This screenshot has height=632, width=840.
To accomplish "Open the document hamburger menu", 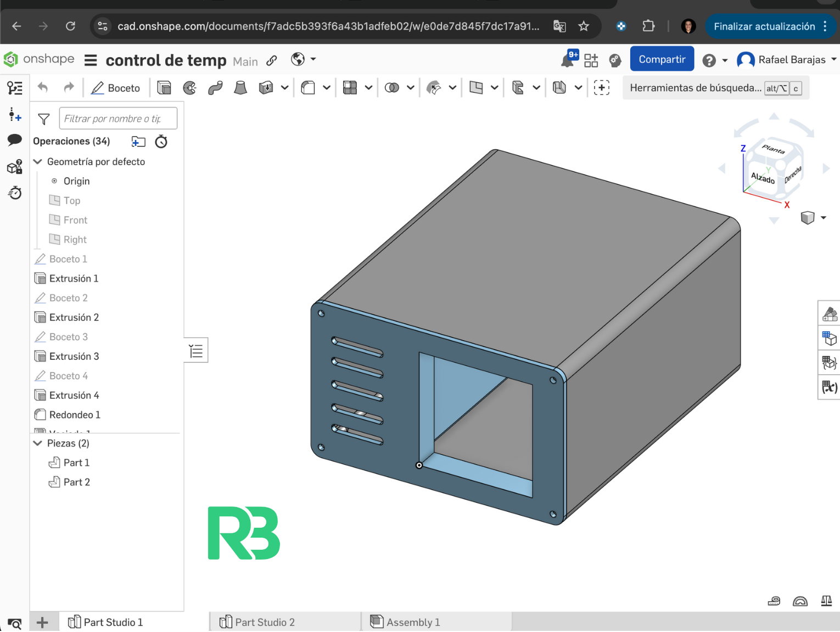I will pyautogui.click(x=91, y=60).
